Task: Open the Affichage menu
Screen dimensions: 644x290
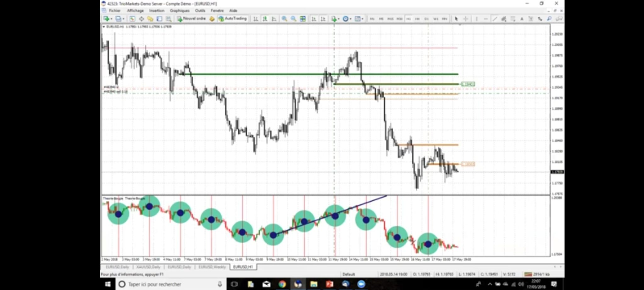Action: tap(135, 11)
